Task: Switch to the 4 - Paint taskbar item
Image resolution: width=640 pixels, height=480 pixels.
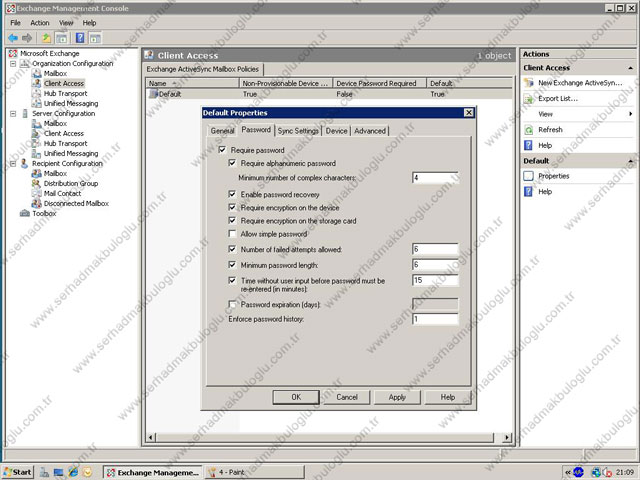Action: 255,472
